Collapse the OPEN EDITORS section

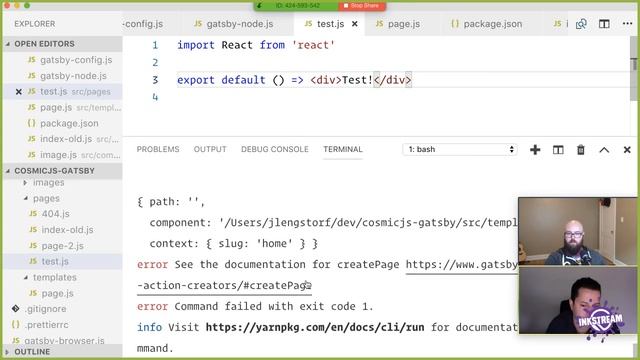coord(62,44)
